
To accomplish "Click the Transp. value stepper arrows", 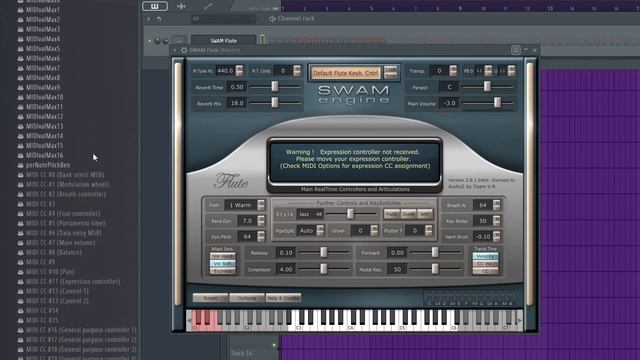I will (453, 71).
